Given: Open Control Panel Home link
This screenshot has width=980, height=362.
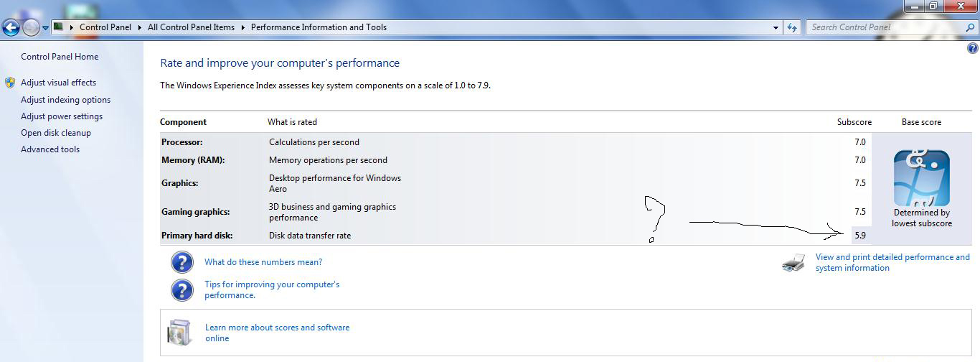Looking at the screenshot, I should point(60,57).
